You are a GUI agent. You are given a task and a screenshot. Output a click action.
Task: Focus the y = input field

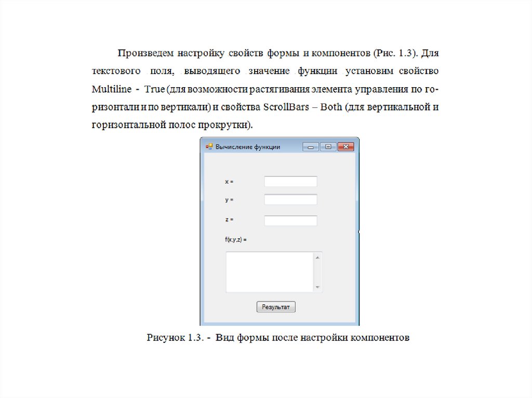(x=291, y=199)
